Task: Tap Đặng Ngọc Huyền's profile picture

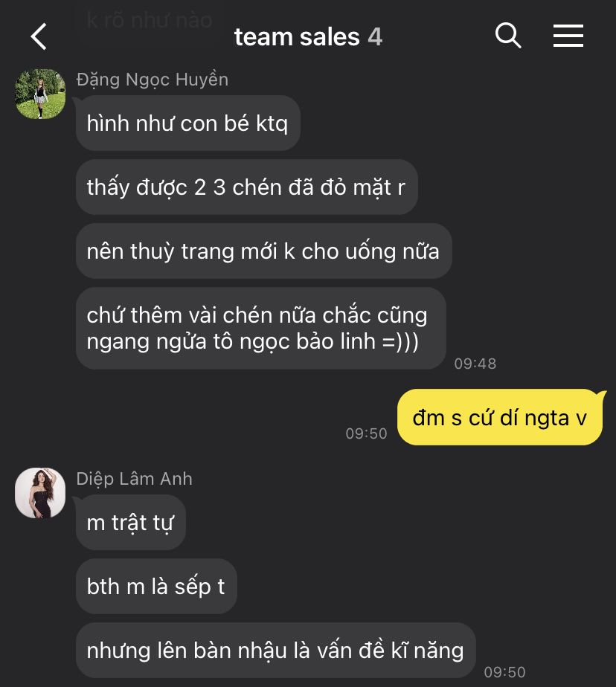Action: [40, 94]
